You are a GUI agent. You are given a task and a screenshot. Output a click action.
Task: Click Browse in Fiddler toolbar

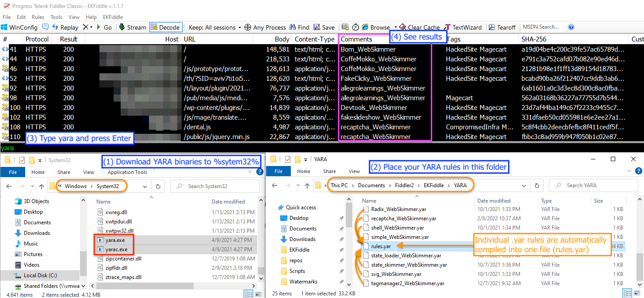tap(376, 27)
